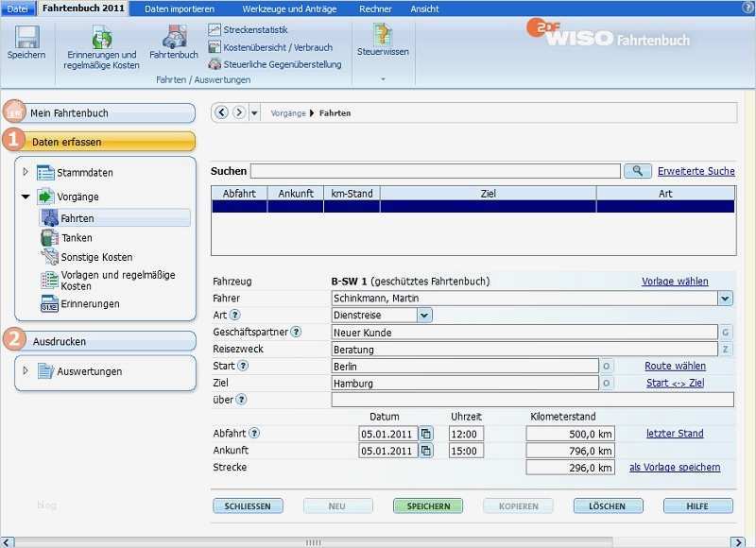
Task: Open the help icon next to über
Action: [241, 400]
